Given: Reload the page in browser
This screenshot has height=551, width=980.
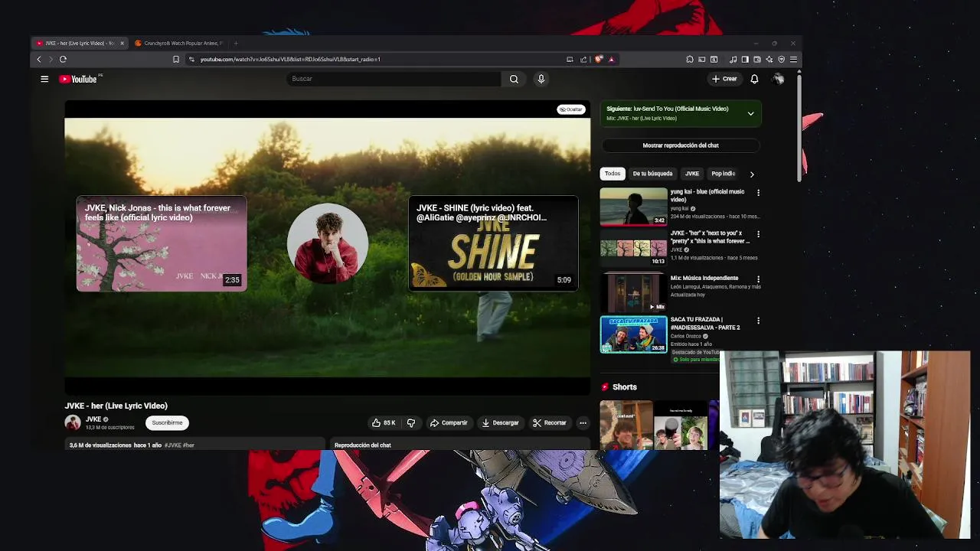Looking at the screenshot, I should tap(63, 59).
